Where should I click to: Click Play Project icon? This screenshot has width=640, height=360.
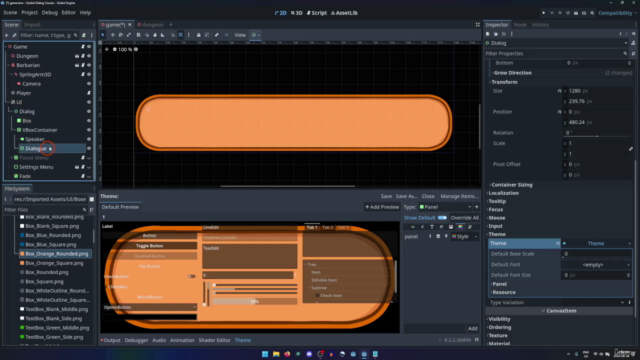544,13
